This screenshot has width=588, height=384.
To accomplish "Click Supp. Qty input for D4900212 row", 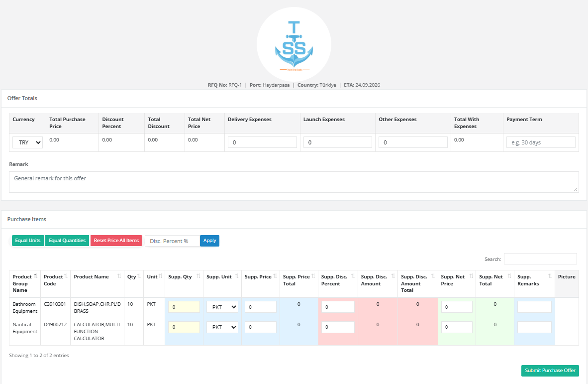I will pos(184,327).
